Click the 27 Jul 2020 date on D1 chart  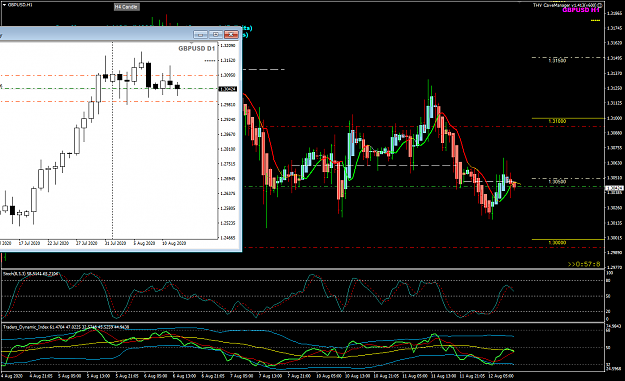pyautogui.click(x=86, y=243)
